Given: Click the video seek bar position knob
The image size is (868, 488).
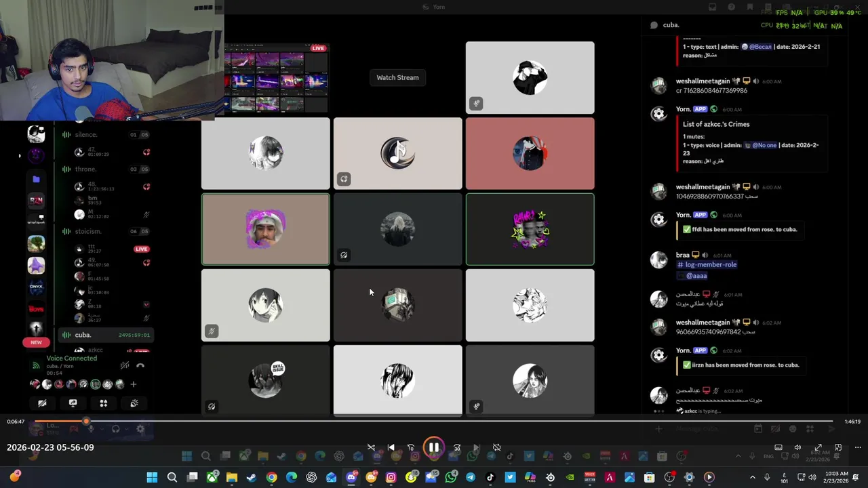Looking at the screenshot, I should tap(86, 422).
